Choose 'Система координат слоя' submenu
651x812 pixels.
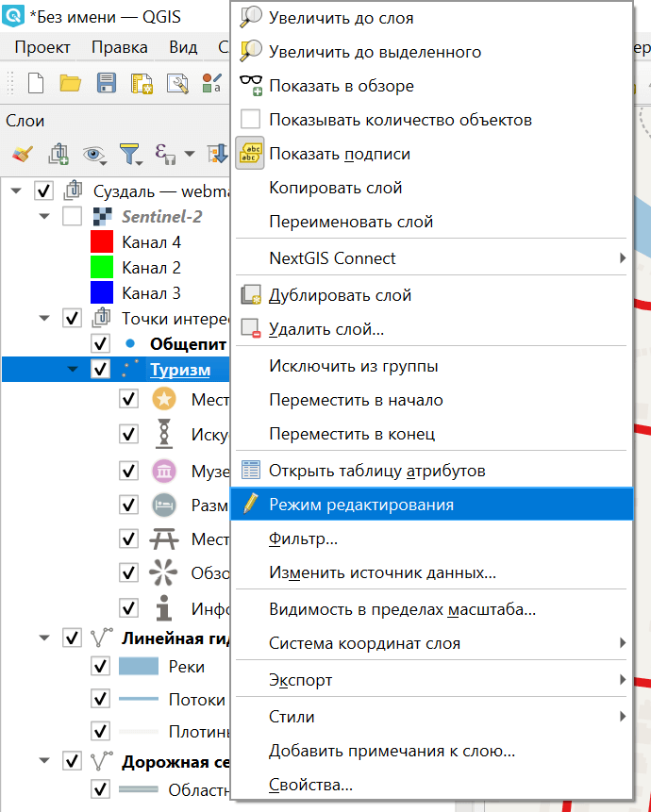[x=431, y=643]
